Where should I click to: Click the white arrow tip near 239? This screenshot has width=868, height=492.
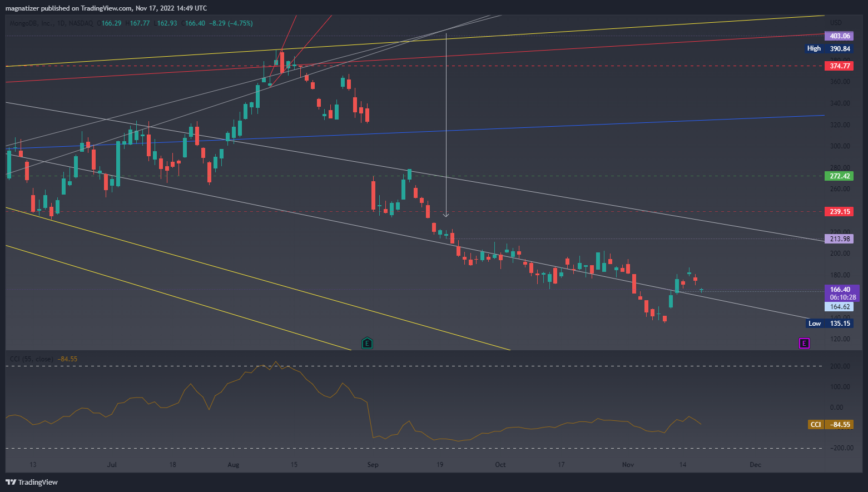[446, 215]
